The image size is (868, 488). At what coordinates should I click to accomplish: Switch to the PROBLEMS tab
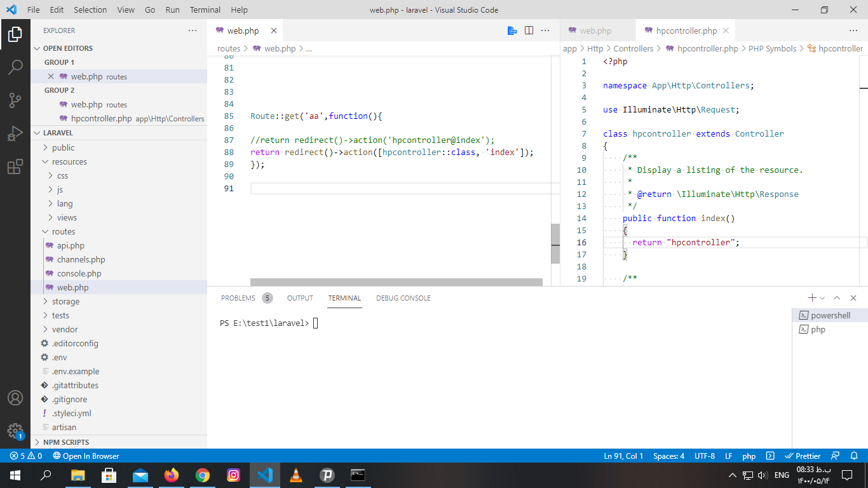[x=238, y=298]
